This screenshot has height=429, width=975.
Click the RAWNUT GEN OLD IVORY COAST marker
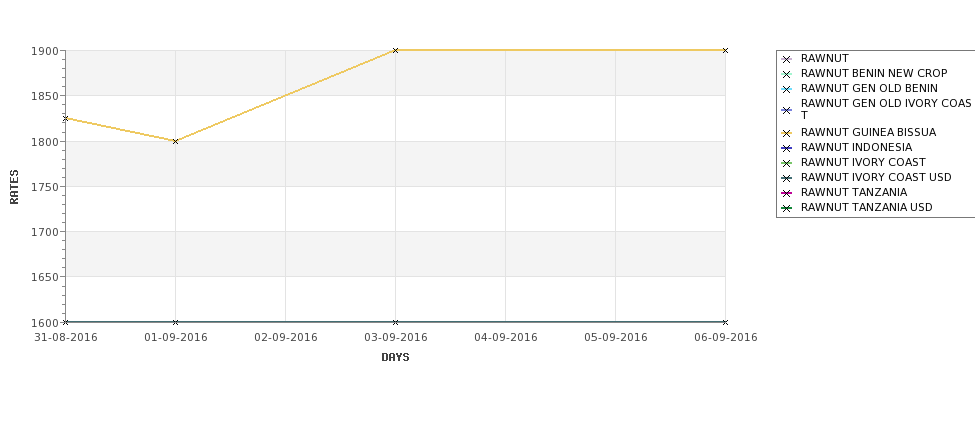pos(787,110)
